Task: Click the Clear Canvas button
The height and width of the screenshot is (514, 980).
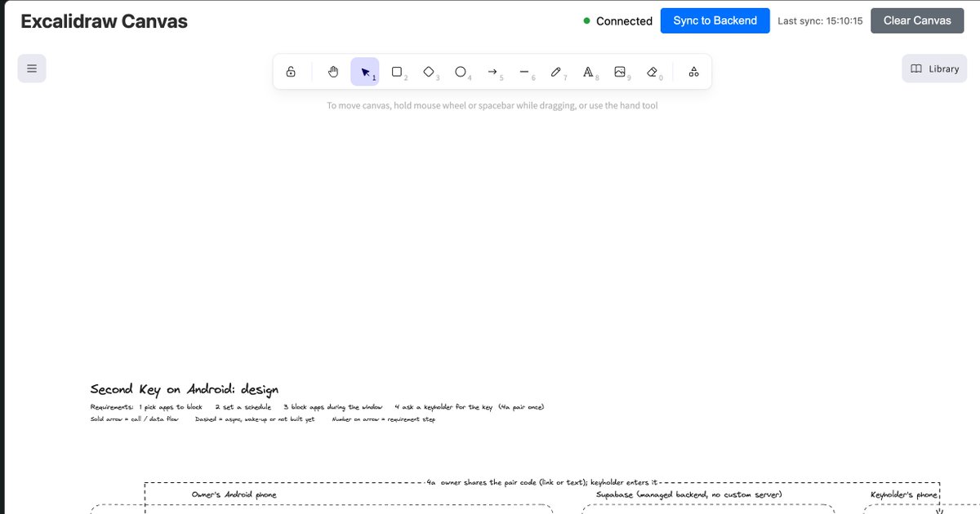Action: [x=917, y=20]
